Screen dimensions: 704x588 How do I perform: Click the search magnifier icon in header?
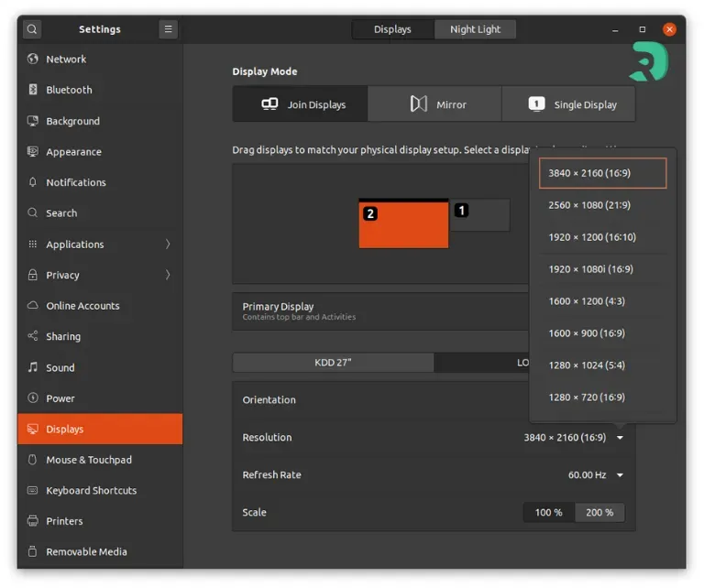click(32, 29)
